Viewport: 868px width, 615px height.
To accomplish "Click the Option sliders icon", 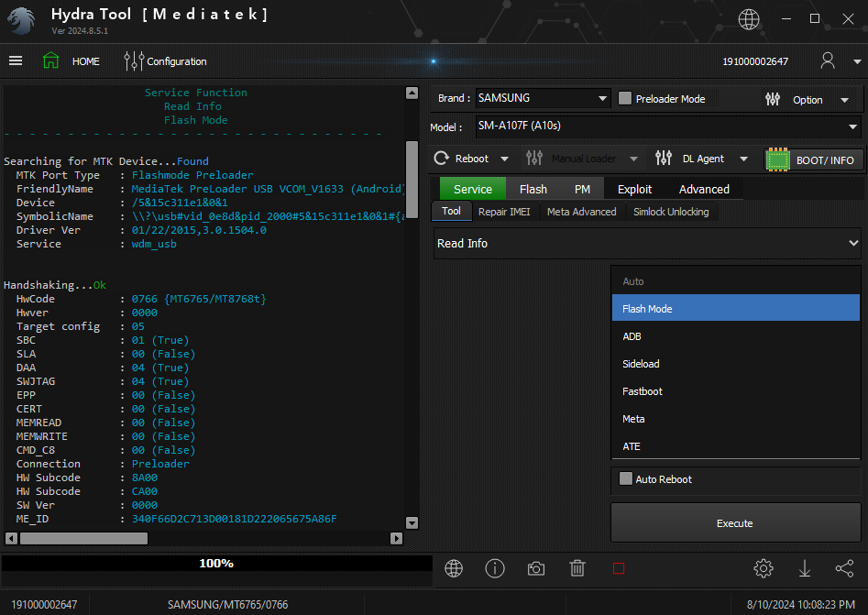I will pyautogui.click(x=773, y=100).
